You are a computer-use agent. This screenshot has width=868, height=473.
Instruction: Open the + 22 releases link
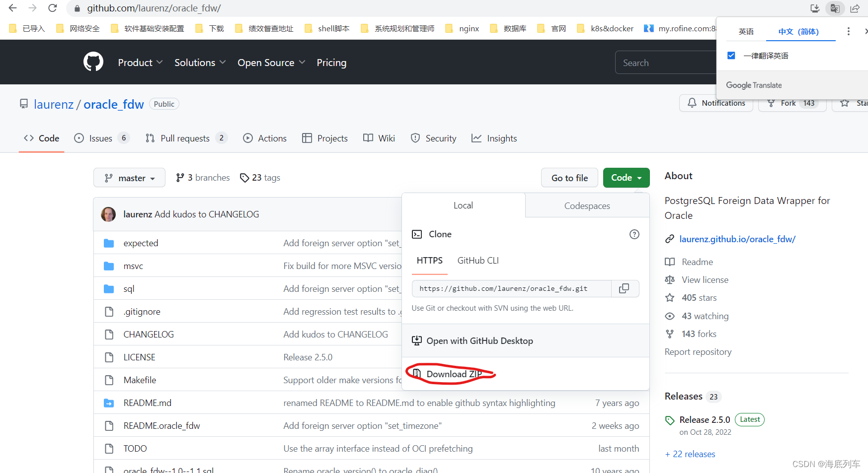[690, 454]
